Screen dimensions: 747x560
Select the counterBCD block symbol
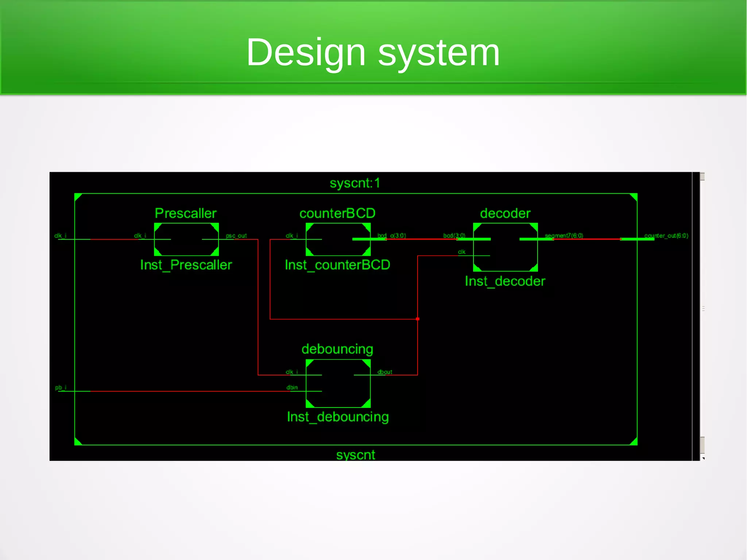click(x=338, y=239)
